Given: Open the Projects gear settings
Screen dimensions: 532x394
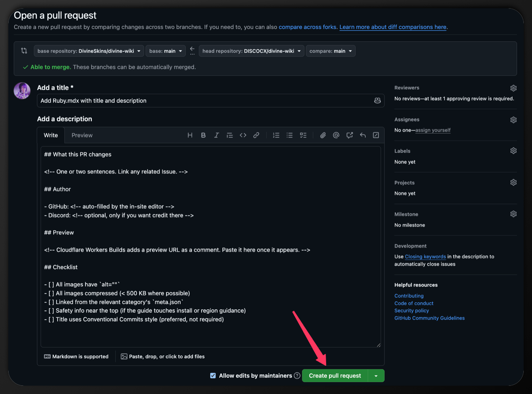Looking at the screenshot, I should click(513, 183).
